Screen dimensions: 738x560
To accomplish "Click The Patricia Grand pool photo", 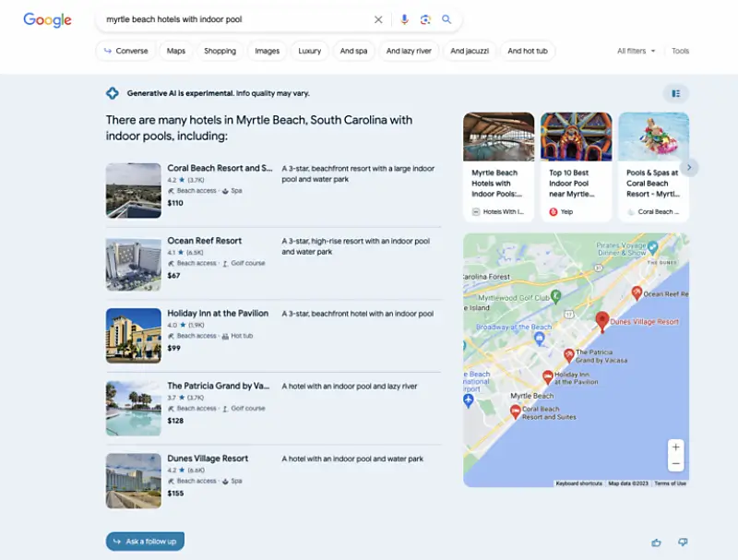I will (x=133, y=408).
